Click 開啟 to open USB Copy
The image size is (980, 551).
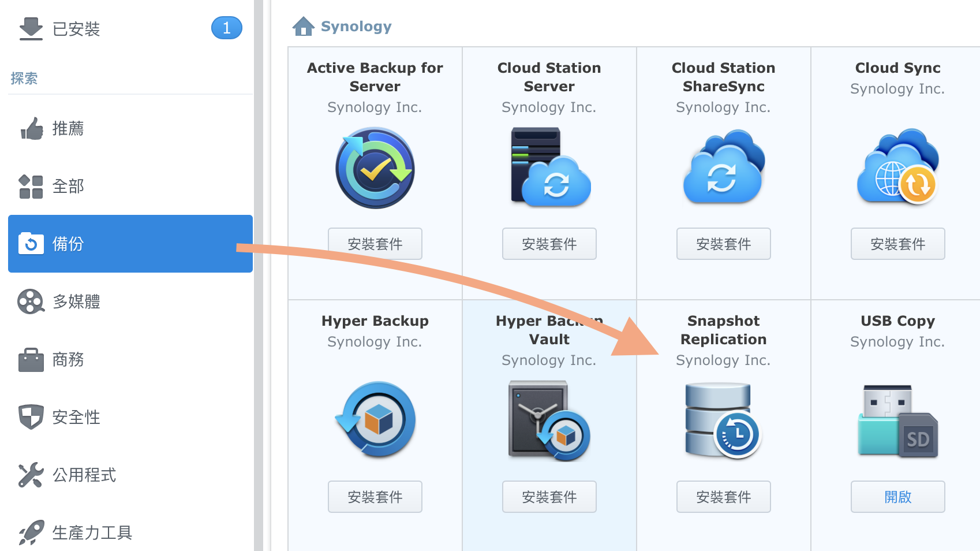(x=898, y=497)
